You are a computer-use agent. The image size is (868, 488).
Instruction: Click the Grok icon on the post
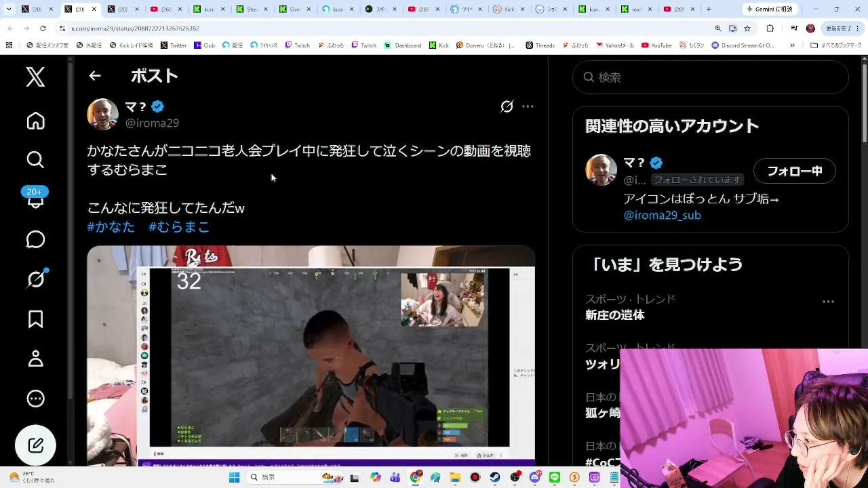pos(507,106)
